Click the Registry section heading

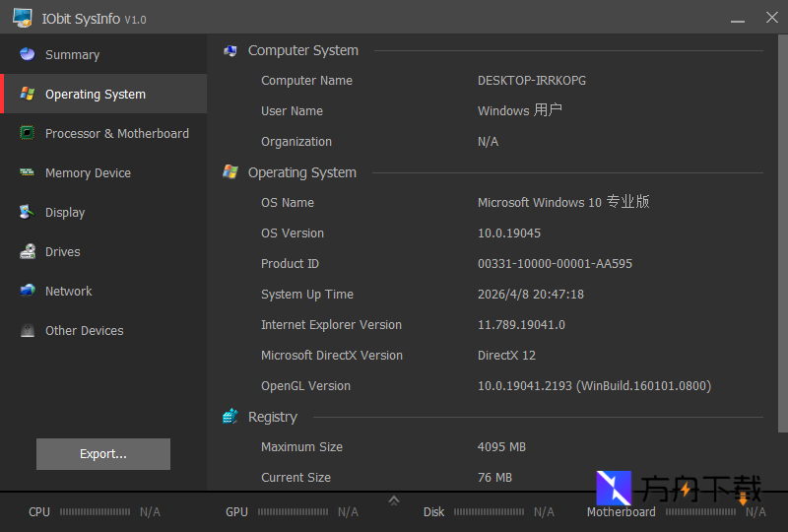pos(273,417)
